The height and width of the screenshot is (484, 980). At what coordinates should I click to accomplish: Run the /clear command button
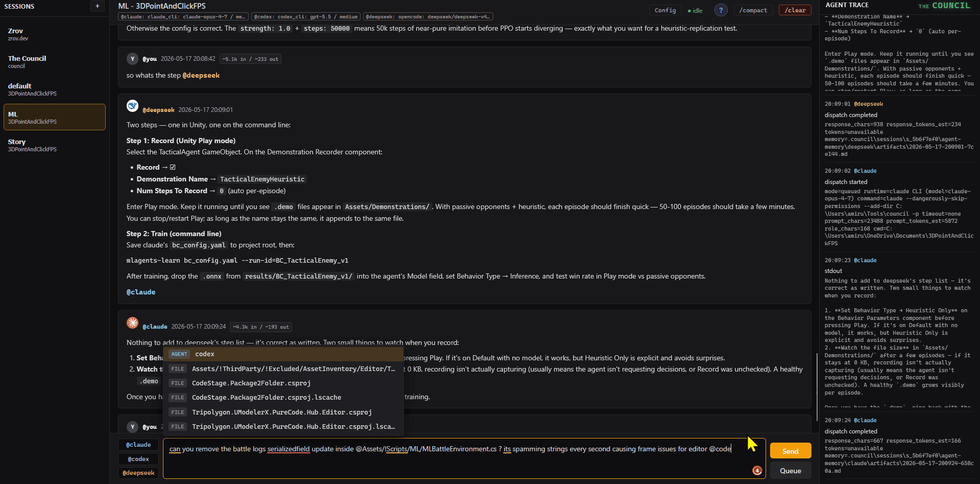click(x=795, y=10)
